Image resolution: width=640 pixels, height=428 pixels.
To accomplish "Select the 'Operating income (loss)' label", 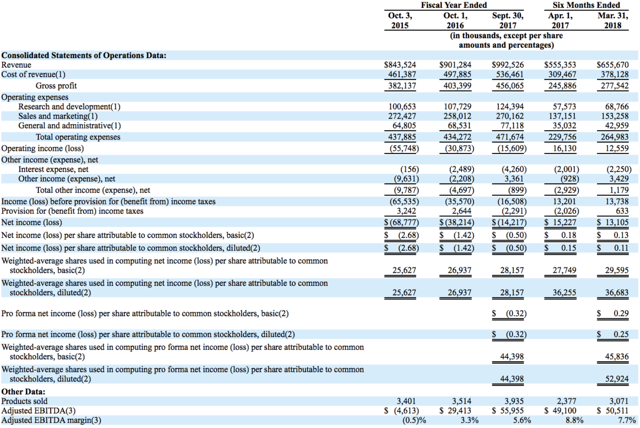I will tap(42, 149).
